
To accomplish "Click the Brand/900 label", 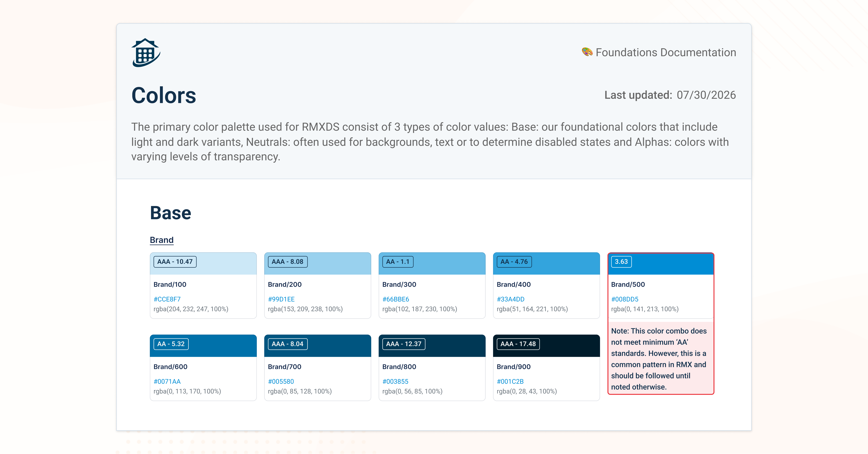I will (x=513, y=367).
